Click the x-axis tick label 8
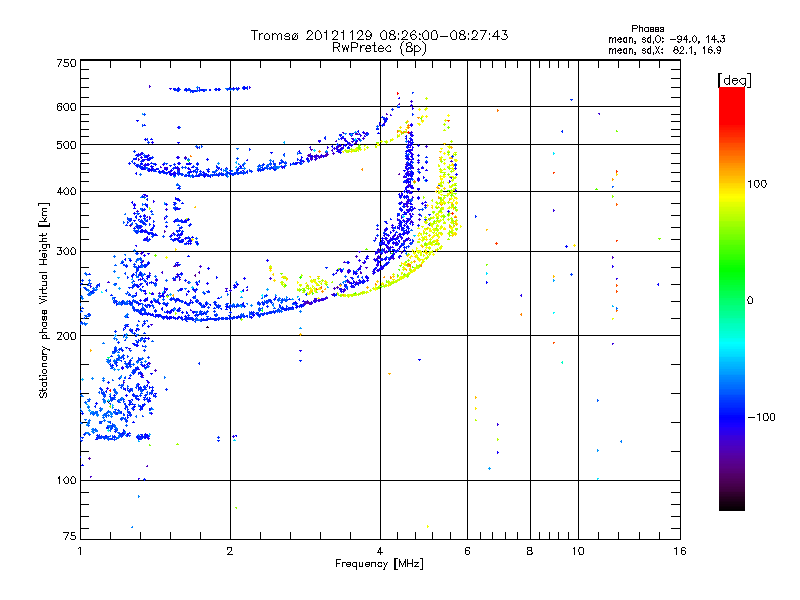The width and height of the screenshot is (800, 600). click(x=530, y=551)
